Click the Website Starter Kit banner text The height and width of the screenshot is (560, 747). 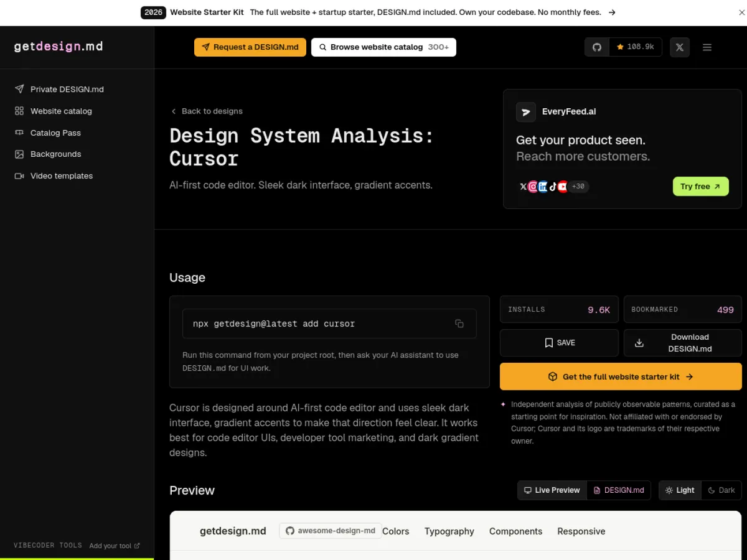coord(207,12)
